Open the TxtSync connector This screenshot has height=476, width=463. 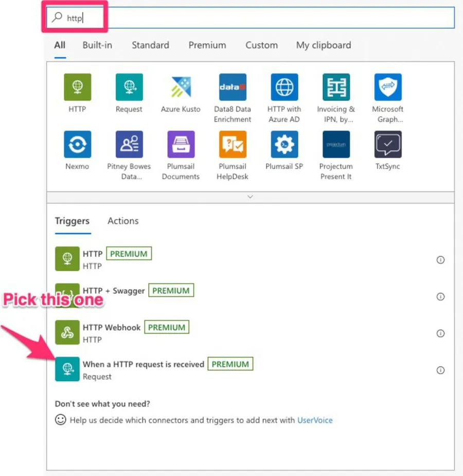coord(388,144)
